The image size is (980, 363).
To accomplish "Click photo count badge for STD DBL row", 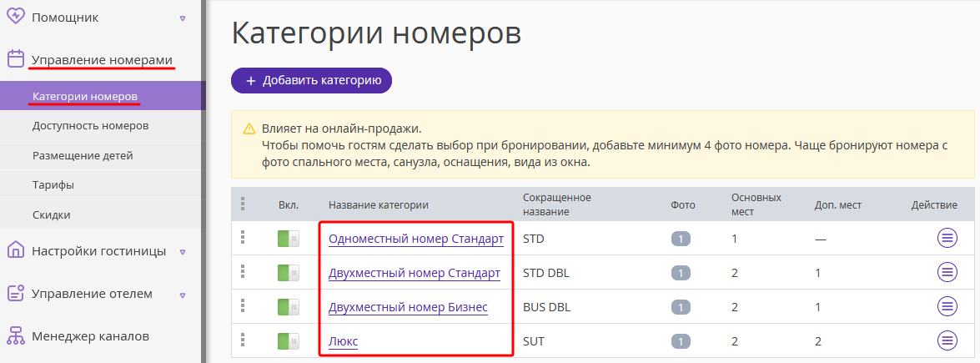I will click(681, 274).
